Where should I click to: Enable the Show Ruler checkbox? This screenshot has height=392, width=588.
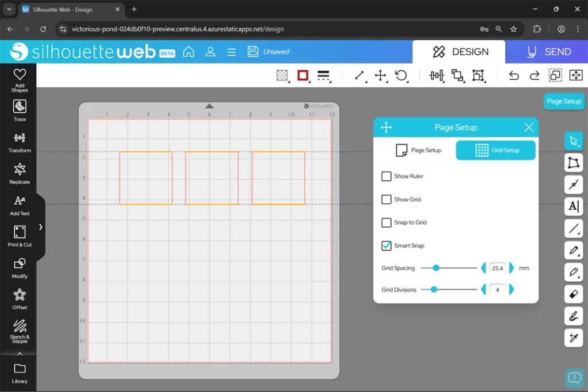pos(386,176)
